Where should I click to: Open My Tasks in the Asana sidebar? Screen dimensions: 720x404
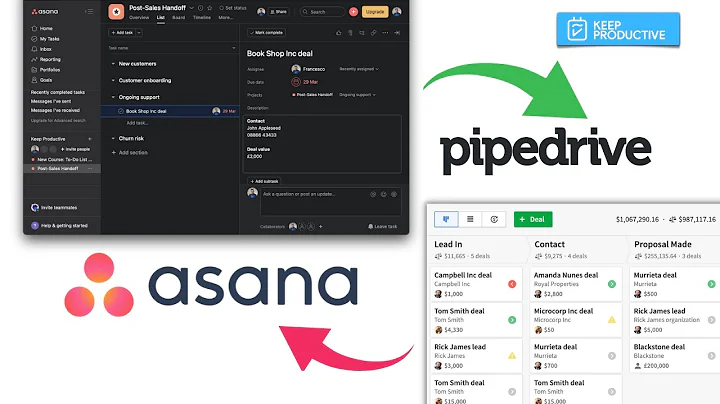click(x=45, y=39)
